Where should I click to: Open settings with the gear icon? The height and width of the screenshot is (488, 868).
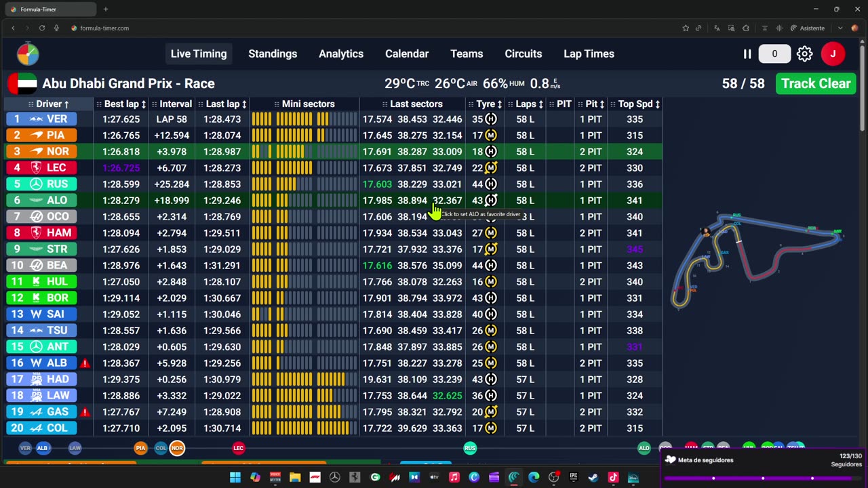coord(804,54)
